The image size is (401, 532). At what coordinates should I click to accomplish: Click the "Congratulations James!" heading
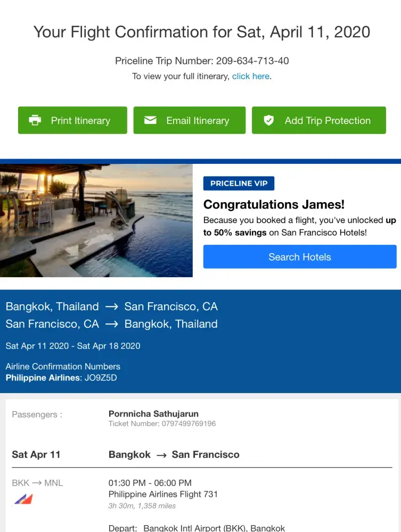tap(274, 204)
